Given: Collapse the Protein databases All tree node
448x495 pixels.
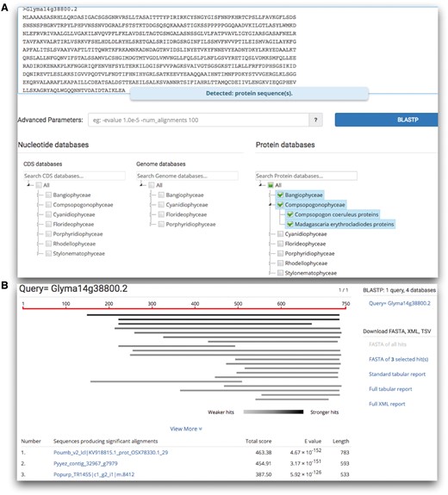Looking at the screenshot, I should coord(260,185).
